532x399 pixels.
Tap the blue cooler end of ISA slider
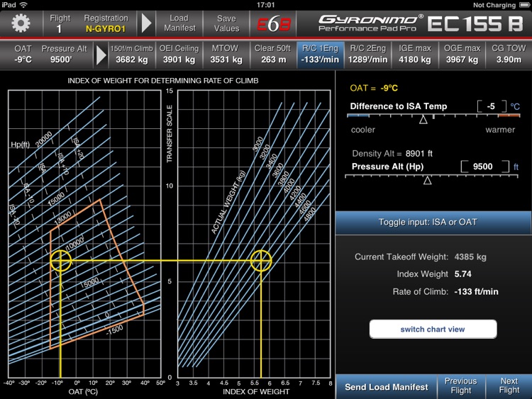pyautogui.click(x=358, y=116)
